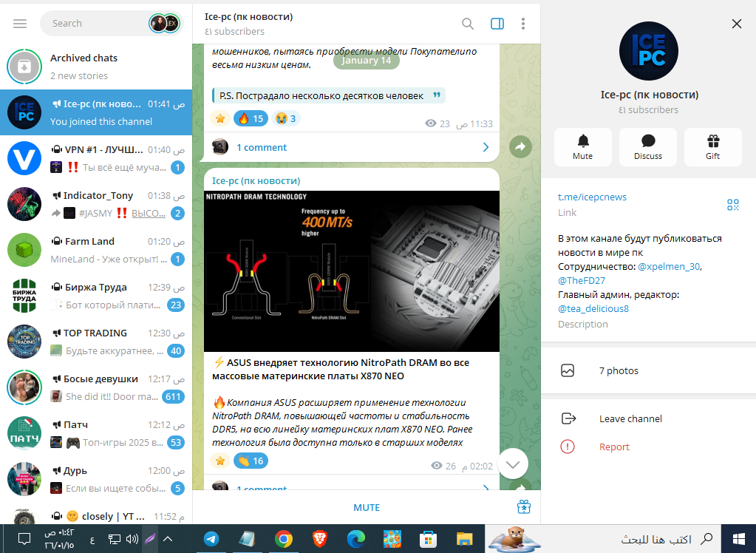Show QR code for channel link

(733, 205)
